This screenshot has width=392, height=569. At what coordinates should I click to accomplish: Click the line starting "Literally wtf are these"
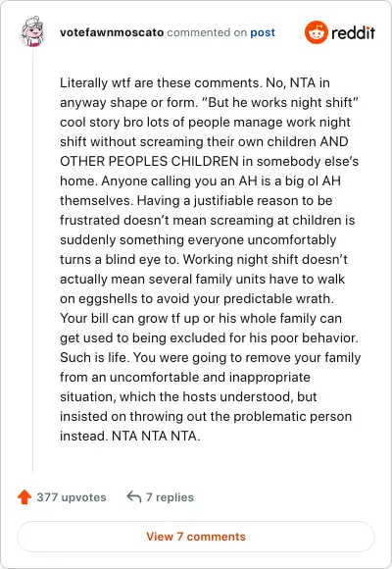(x=195, y=82)
